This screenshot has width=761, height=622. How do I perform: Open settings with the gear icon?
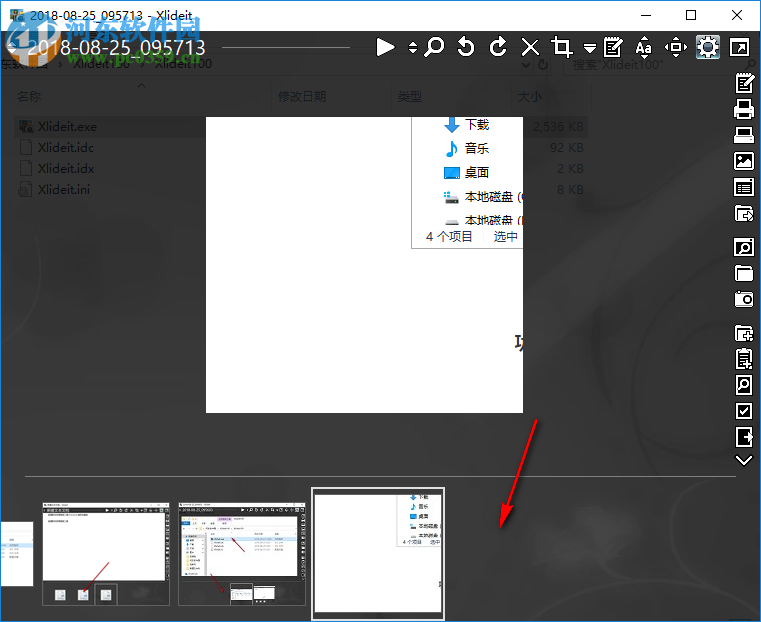point(708,47)
